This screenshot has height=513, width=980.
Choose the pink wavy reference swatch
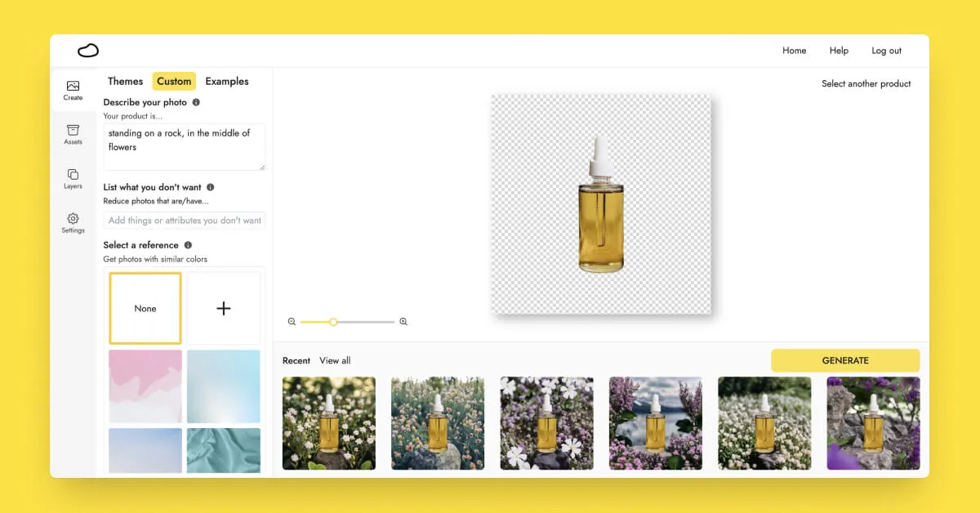pos(145,386)
